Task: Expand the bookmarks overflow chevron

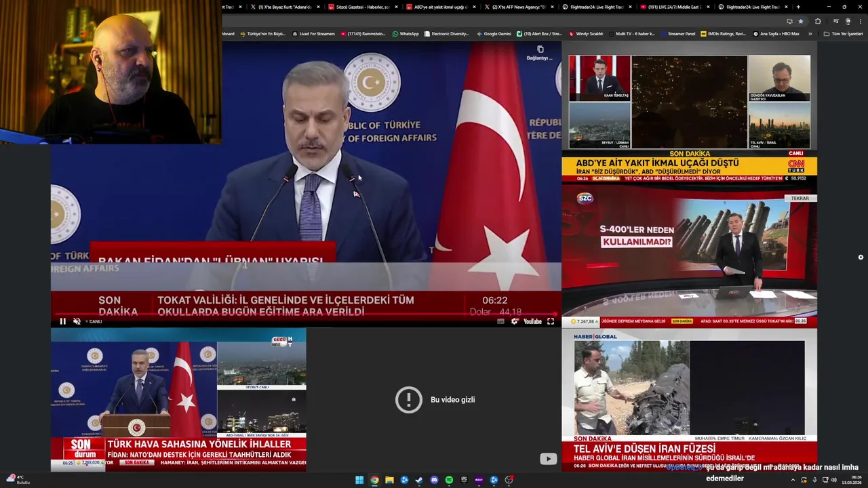Action: coord(810,33)
